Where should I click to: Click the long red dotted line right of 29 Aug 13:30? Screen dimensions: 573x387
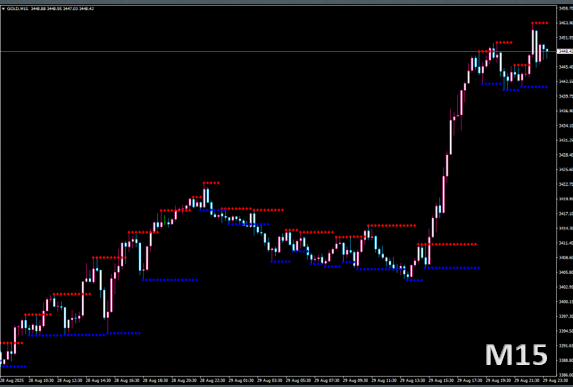coord(447,244)
